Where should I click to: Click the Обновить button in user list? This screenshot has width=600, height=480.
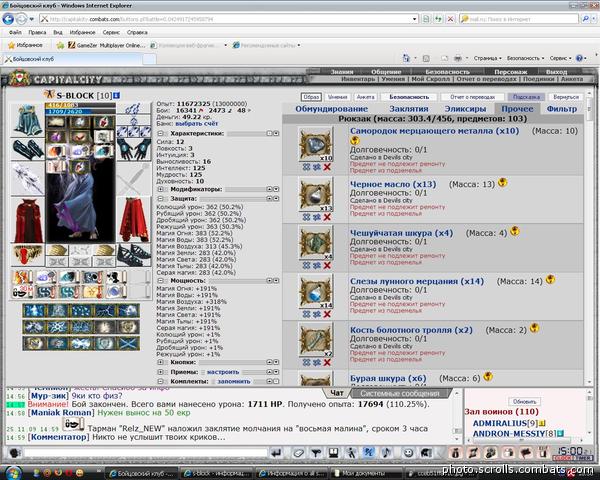(524, 402)
